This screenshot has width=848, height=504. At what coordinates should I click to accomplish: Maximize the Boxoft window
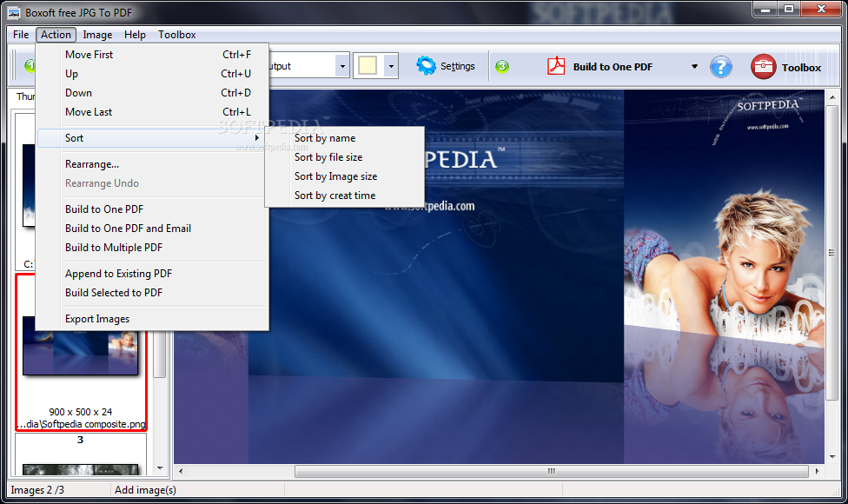(x=789, y=10)
